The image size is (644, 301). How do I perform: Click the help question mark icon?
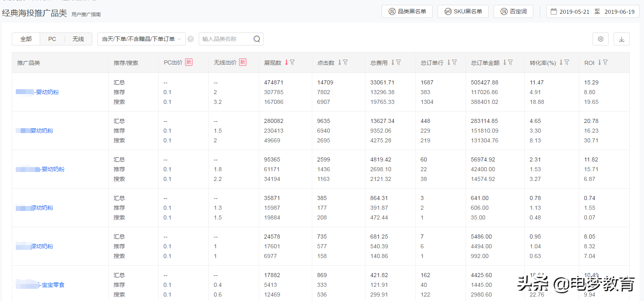pyautogui.click(x=191, y=39)
